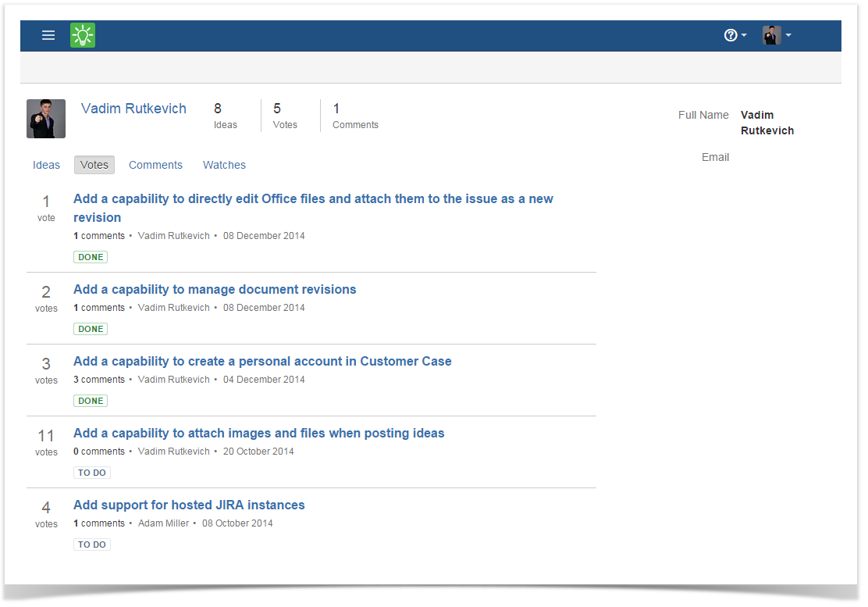Viewport: 868px width, 607px height.
Task: Click the Full Name value Vadim Rutkevich
Action: 767,123
